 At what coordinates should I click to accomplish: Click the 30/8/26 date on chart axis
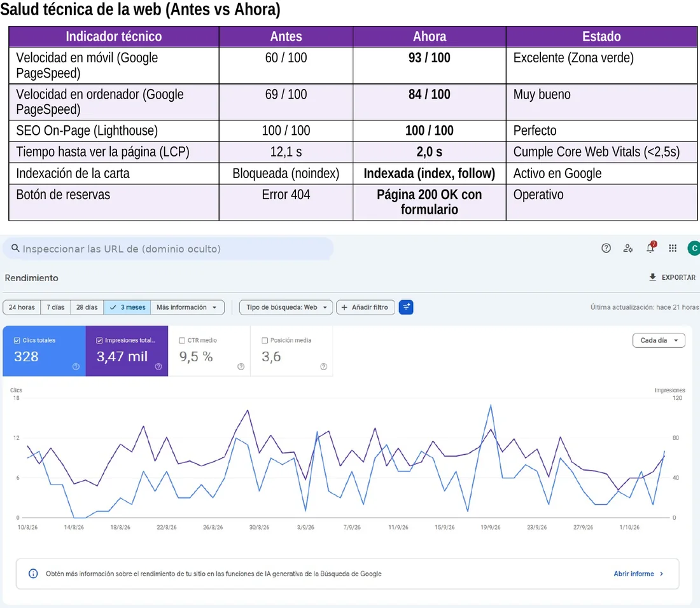[259, 527]
